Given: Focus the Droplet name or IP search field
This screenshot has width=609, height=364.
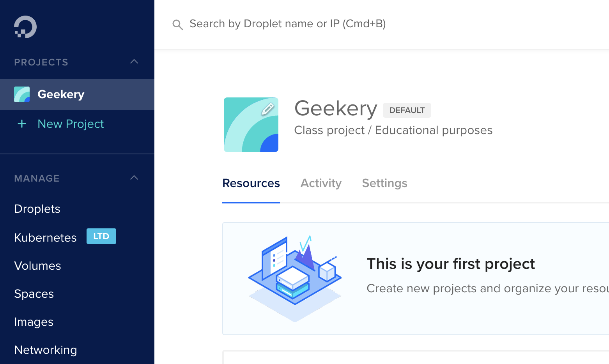Looking at the screenshot, I should point(287,24).
